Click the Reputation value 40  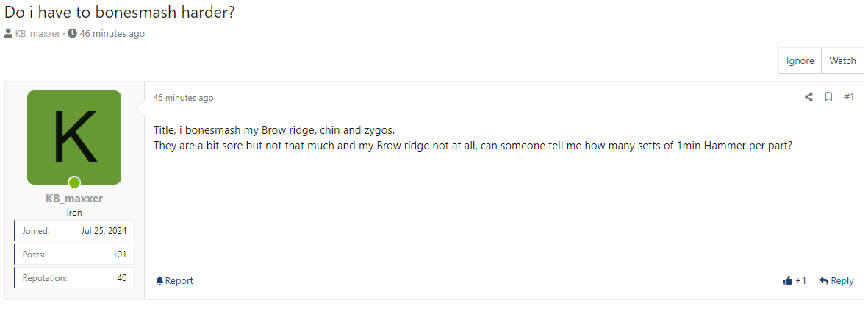coord(121,277)
